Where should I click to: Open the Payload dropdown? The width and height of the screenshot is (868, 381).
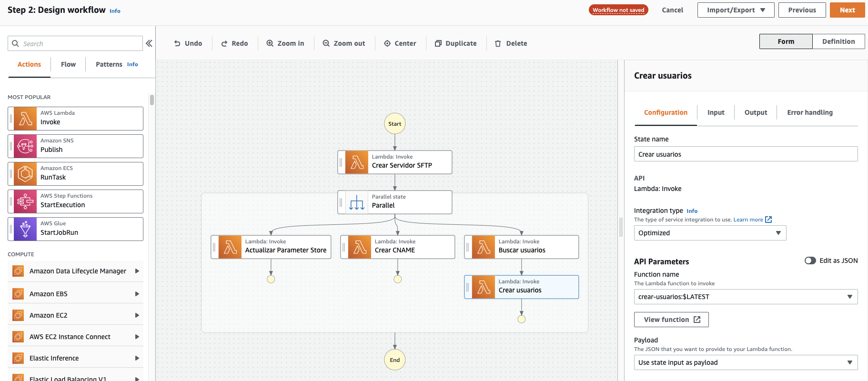click(746, 362)
